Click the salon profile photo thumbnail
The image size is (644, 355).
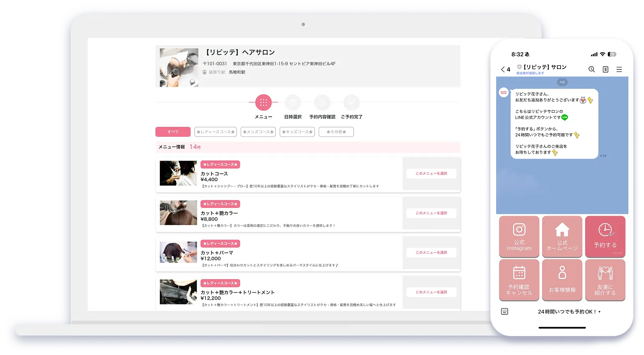(x=179, y=68)
